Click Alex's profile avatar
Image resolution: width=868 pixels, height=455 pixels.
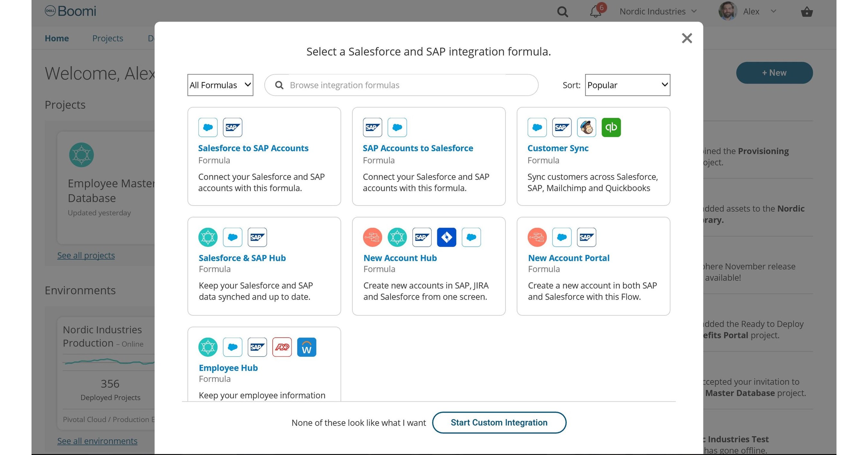pyautogui.click(x=727, y=11)
